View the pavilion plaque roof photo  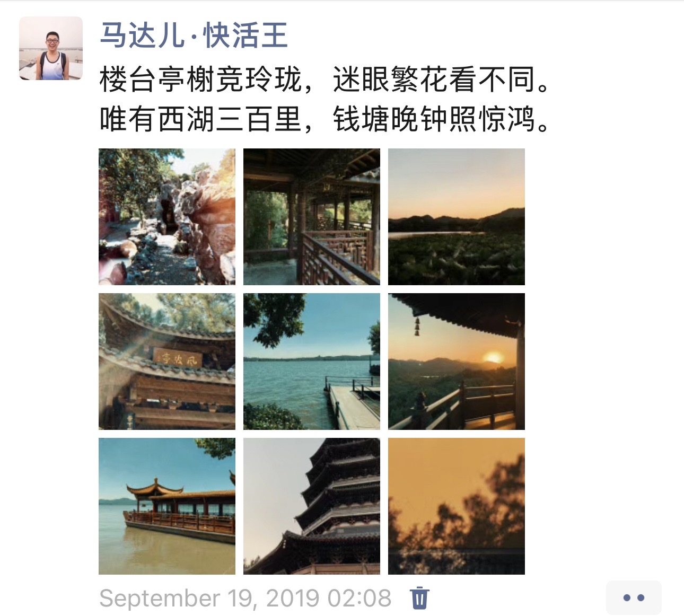click(x=167, y=362)
